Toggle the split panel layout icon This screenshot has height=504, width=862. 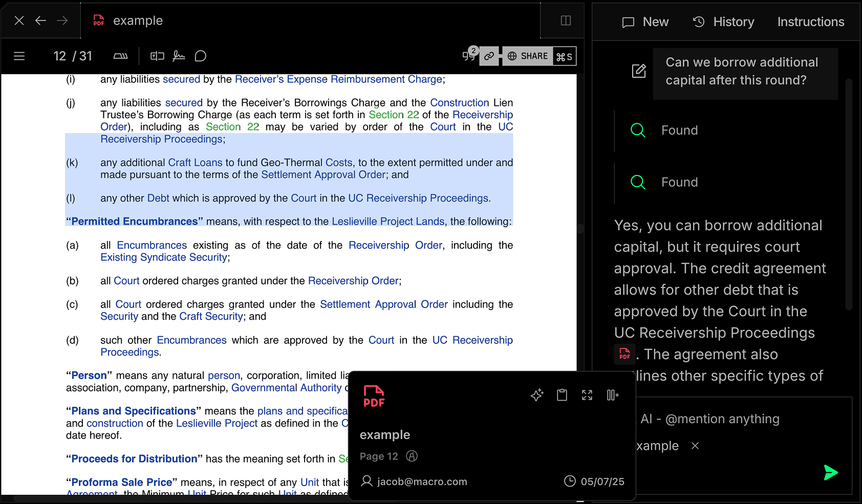tap(566, 20)
